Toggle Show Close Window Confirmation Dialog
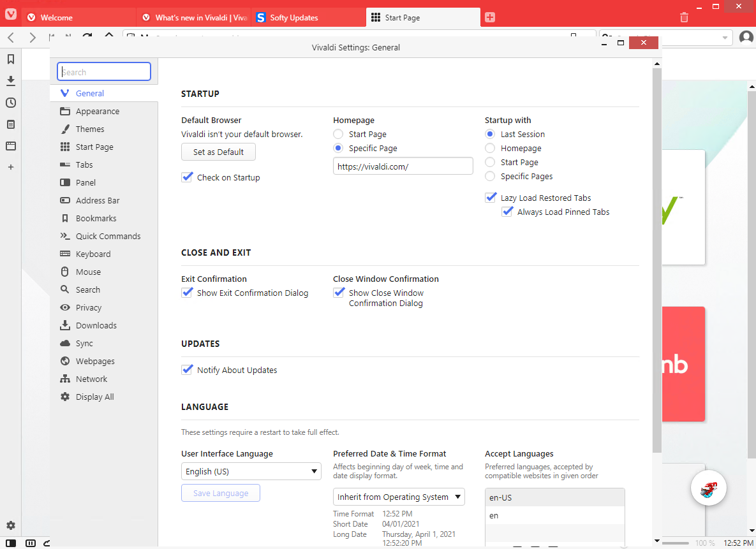 coord(339,293)
